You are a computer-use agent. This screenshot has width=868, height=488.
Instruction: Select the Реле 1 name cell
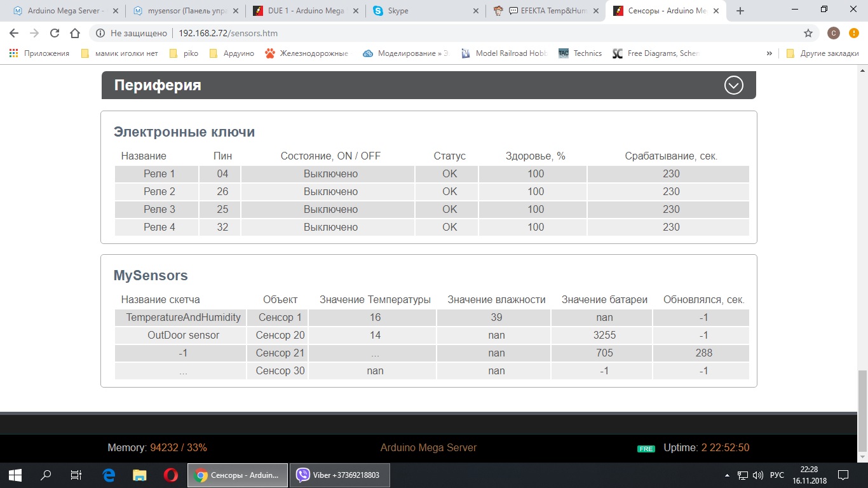(x=156, y=174)
